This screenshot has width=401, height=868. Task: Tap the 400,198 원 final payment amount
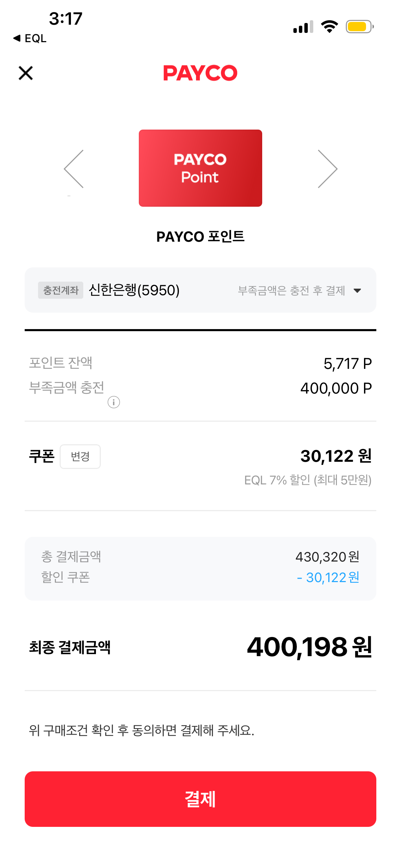[x=309, y=647]
